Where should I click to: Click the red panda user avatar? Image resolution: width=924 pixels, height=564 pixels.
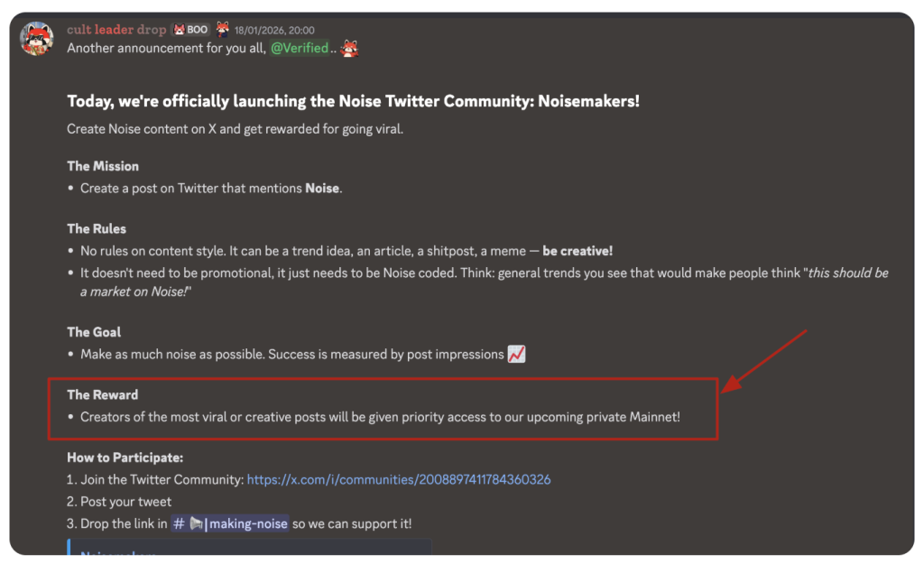tap(37, 38)
